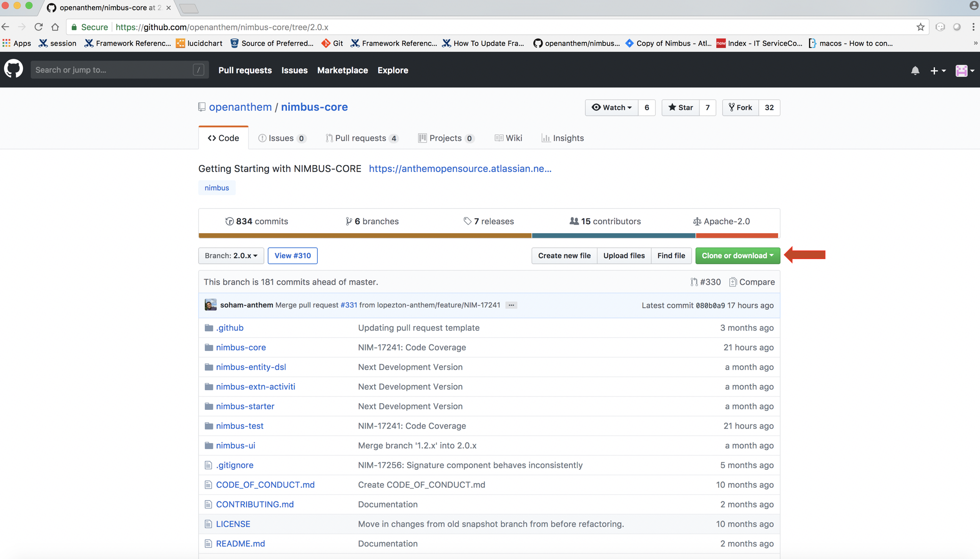Open the soham-anthem avatar
Screen dimensions: 980x559
[x=210, y=305]
